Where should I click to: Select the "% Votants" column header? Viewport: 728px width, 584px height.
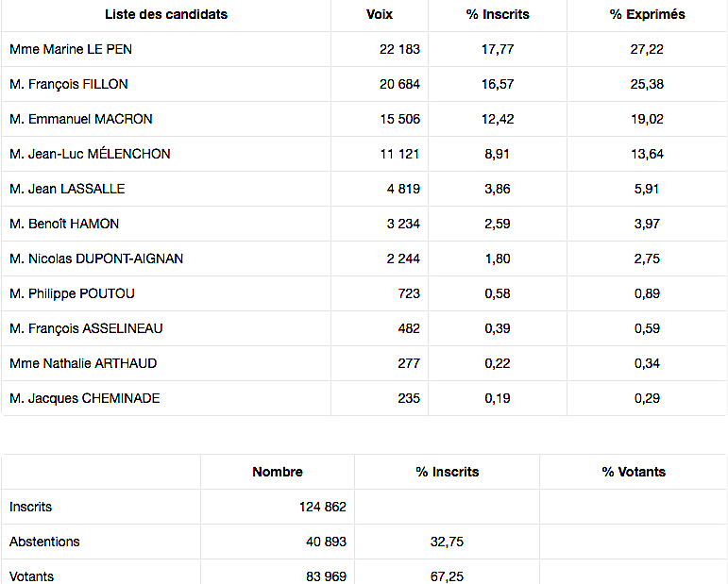coord(634,472)
